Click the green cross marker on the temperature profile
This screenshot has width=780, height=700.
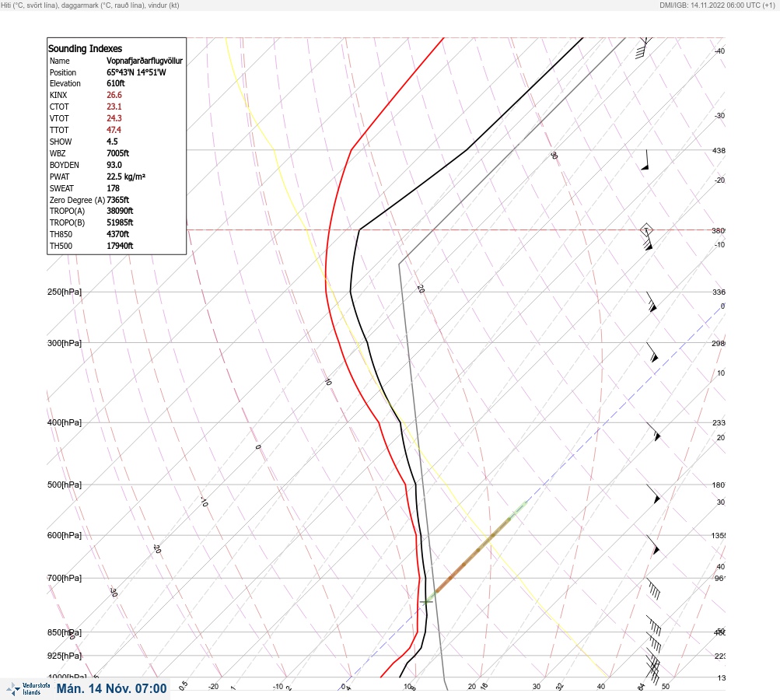pos(426,601)
